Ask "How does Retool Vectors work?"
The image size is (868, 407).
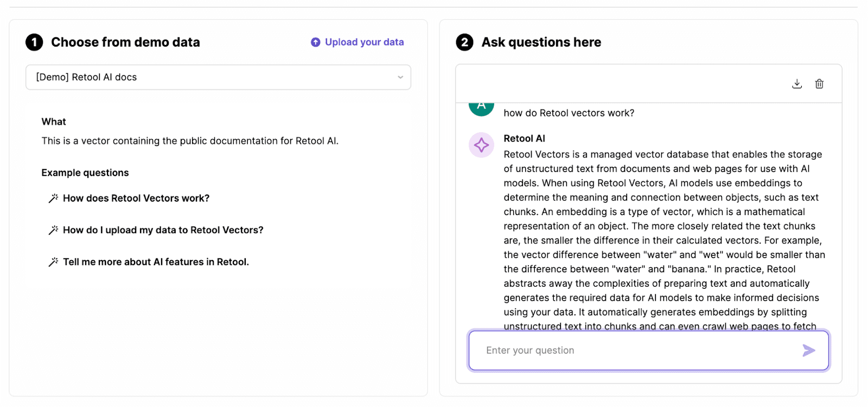tap(136, 198)
